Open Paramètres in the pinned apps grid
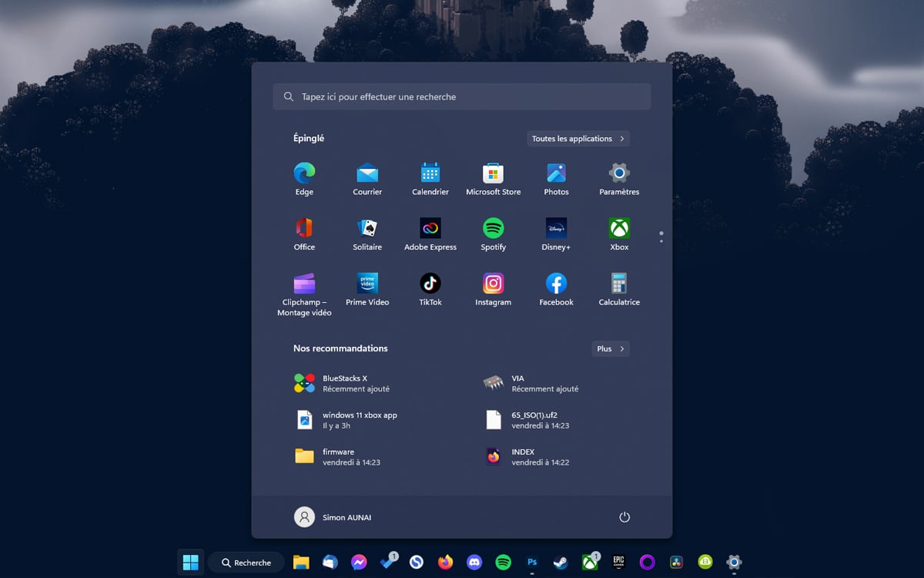924x578 pixels. pos(620,179)
